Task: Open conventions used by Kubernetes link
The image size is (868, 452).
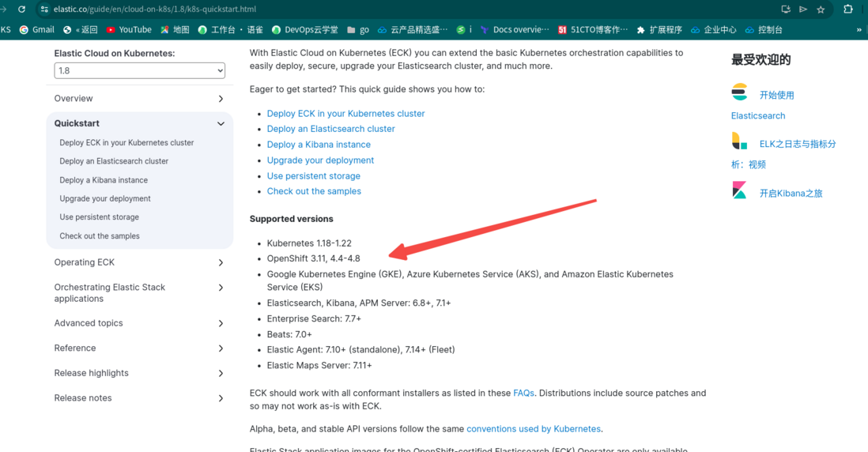Action: click(x=534, y=429)
